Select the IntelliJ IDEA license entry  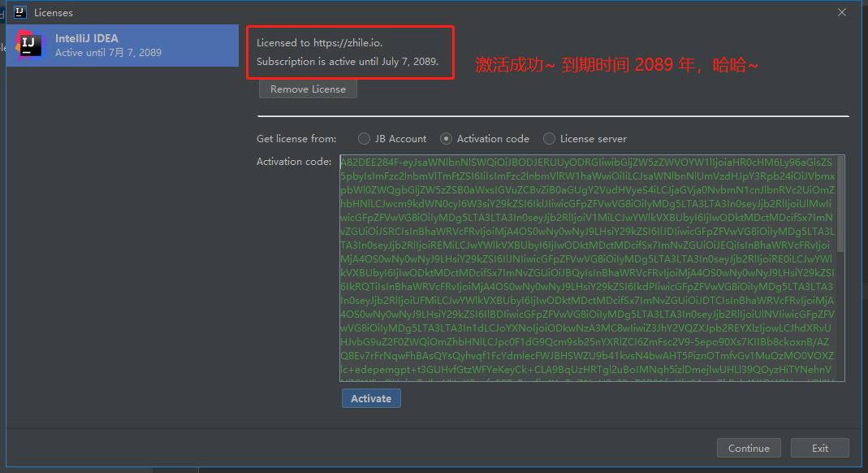tap(123, 46)
